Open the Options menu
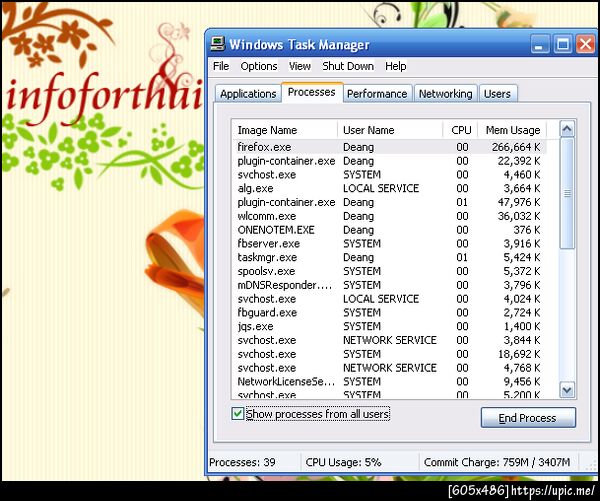The height and width of the screenshot is (501, 600). click(x=259, y=66)
